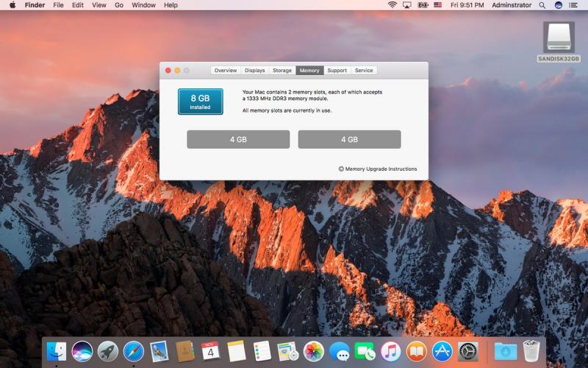Open Memory Upgrade Instructions link
This screenshot has width=588, height=368.
coord(378,169)
